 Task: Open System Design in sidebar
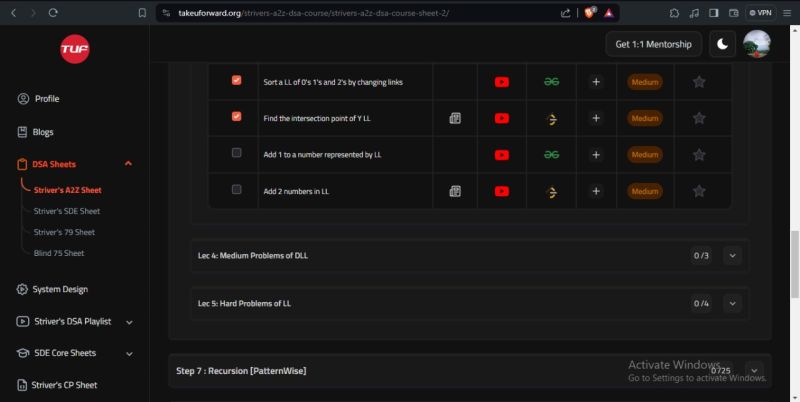tap(52, 289)
